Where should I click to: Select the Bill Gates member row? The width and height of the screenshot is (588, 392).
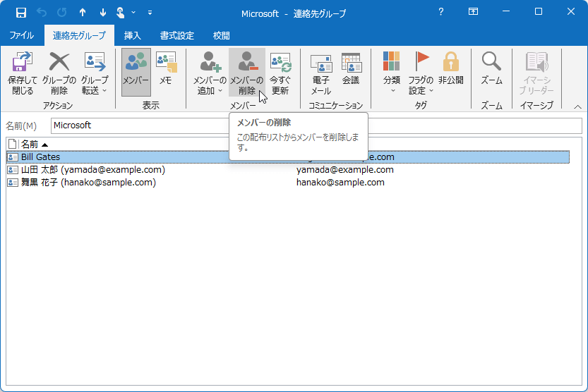288,157
